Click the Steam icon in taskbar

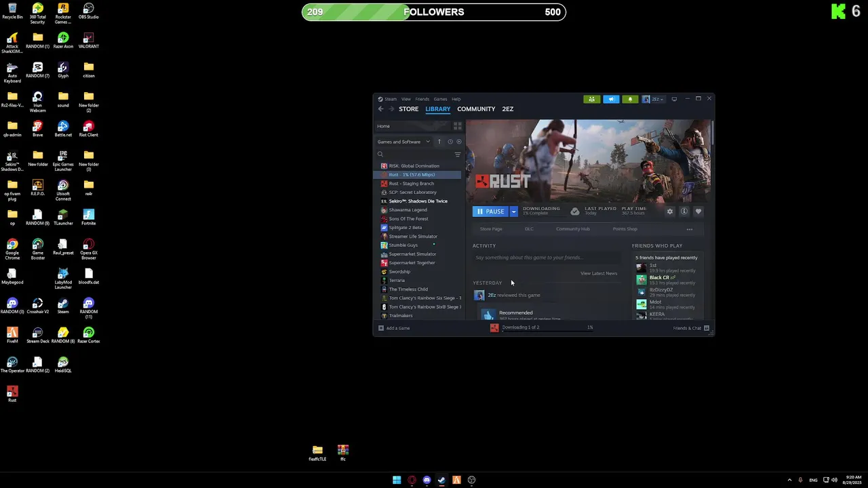441,481
